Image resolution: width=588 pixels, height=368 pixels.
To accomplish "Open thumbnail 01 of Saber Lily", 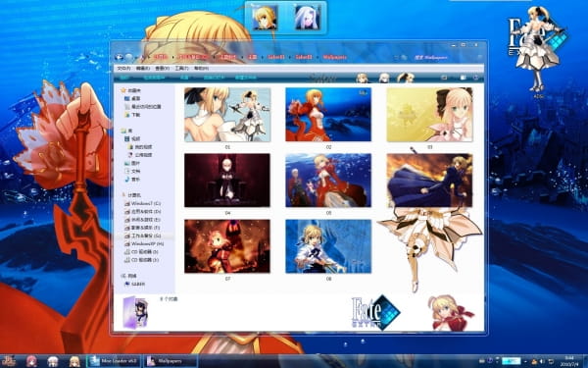I will [x=227, y=115].
